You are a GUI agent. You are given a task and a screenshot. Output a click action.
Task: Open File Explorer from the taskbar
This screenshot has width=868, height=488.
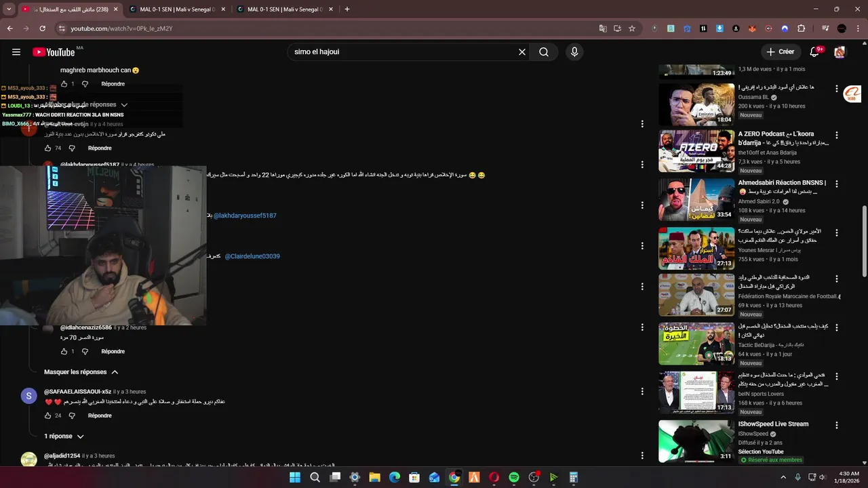click(x=374, y=477)
